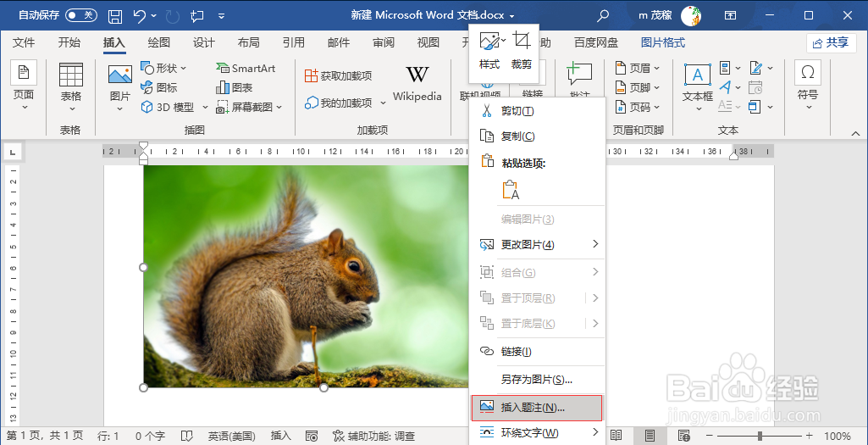Viewport: 868px width, 445px height.
Task: Switch to the 开始 tab
Action: point(69,42)
